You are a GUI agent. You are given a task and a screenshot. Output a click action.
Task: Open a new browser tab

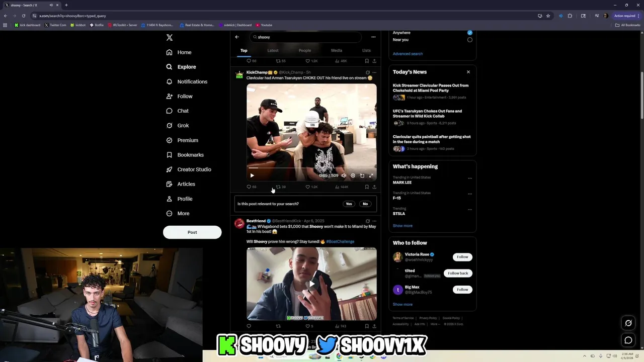tap(66, 5)
